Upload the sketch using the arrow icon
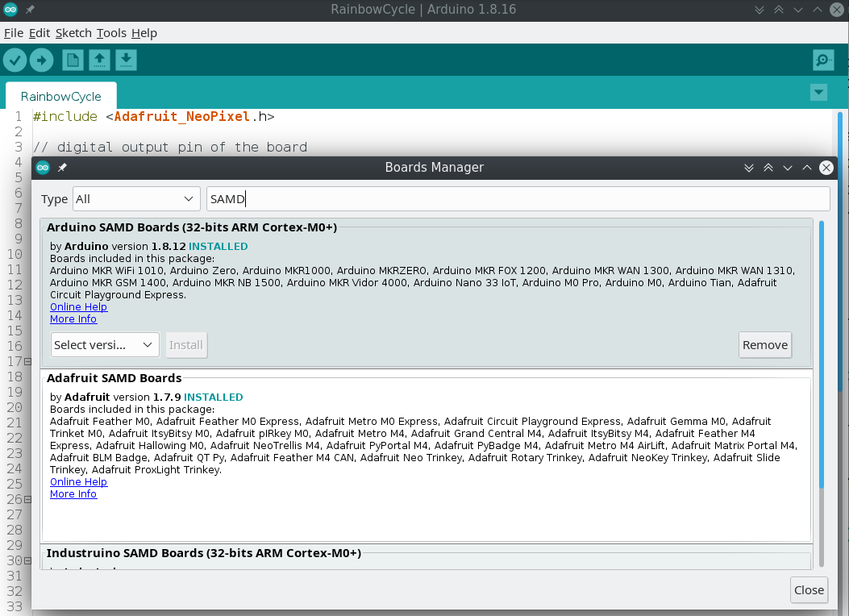Image resolution: width=849 pixels, height=616 pixels. point(41,60)
